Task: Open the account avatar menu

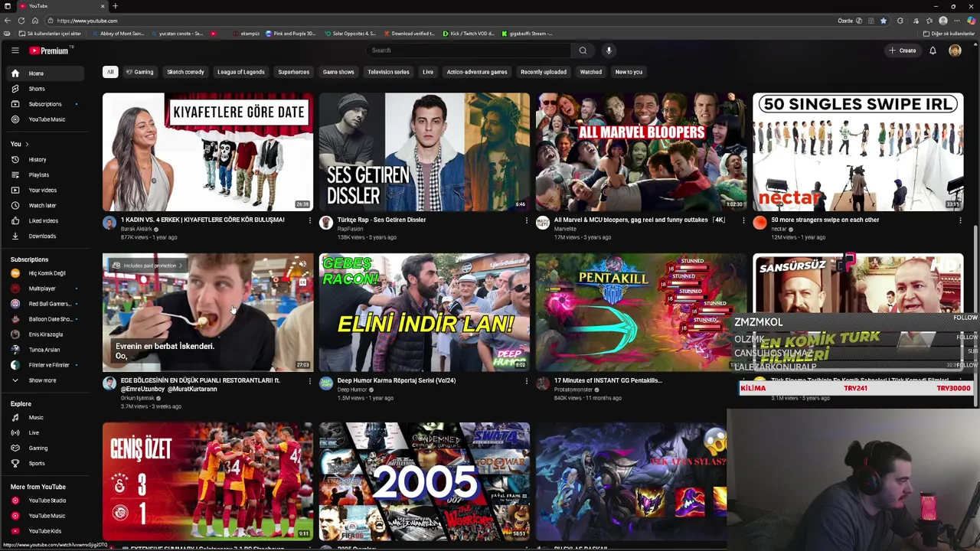Action: pos(955,51)
